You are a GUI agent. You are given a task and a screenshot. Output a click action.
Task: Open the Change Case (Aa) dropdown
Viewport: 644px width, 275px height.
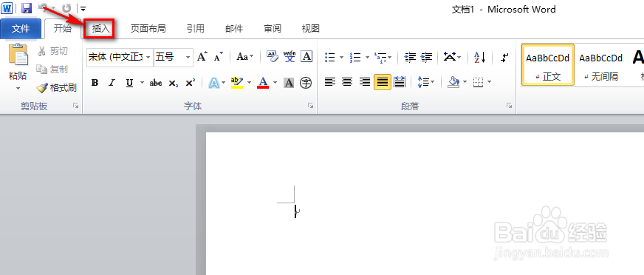[x=244, y=57]
